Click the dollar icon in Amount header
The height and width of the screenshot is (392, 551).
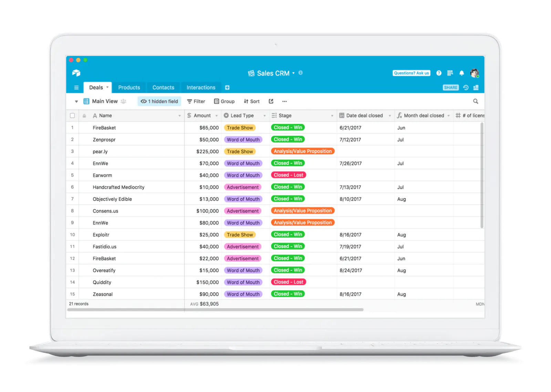(189, 115)
